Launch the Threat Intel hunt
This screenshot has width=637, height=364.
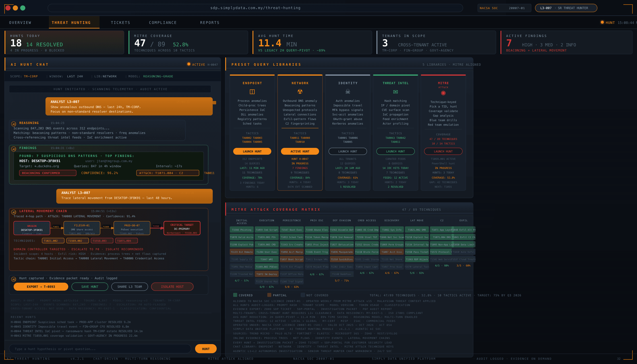396,151
